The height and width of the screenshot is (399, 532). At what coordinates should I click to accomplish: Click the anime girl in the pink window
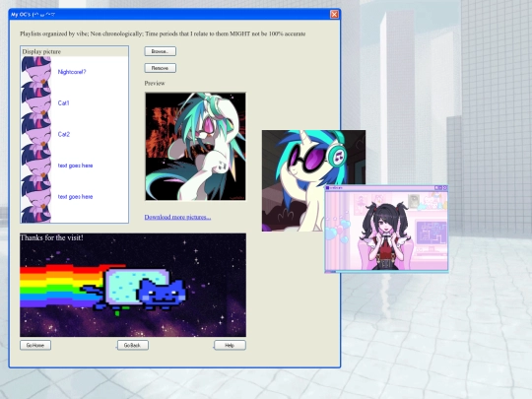coord(386,234)
